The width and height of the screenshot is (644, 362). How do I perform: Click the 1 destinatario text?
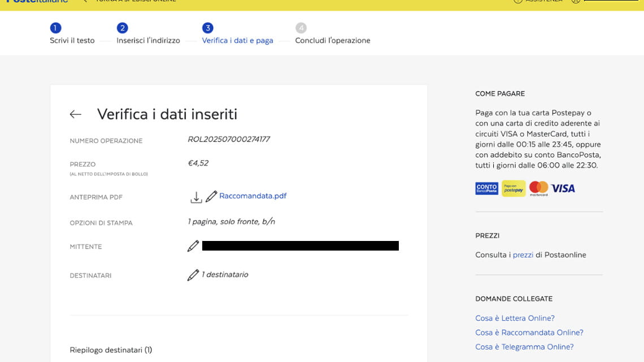(x=225, y=274)
